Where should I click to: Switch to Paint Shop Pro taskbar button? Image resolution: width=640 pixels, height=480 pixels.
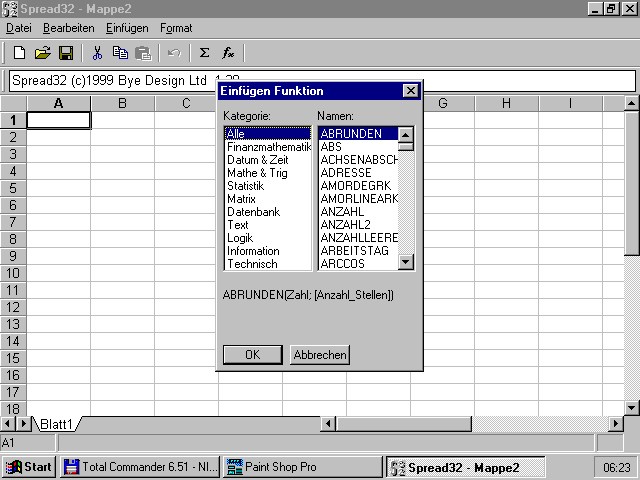click(303, 467)
